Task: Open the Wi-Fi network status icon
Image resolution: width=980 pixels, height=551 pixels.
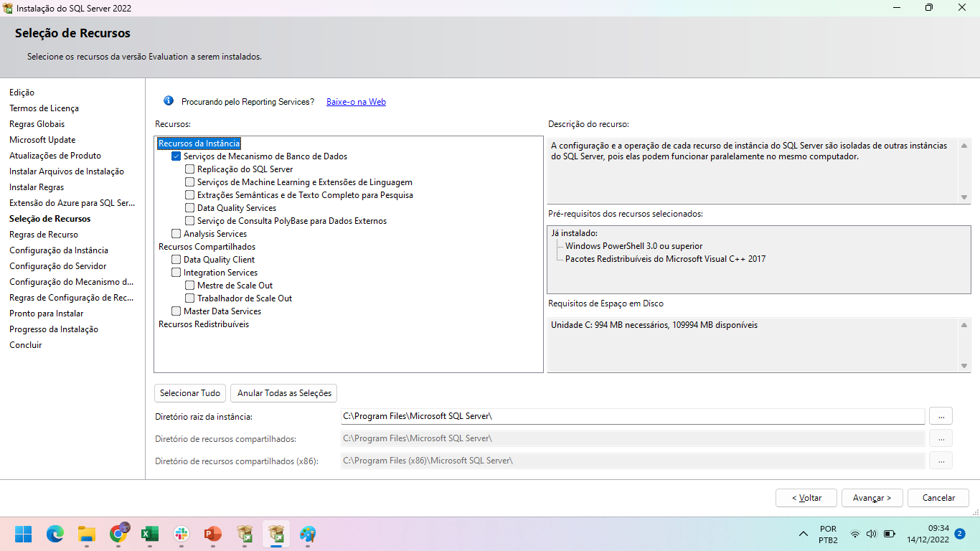Action: 854,534
